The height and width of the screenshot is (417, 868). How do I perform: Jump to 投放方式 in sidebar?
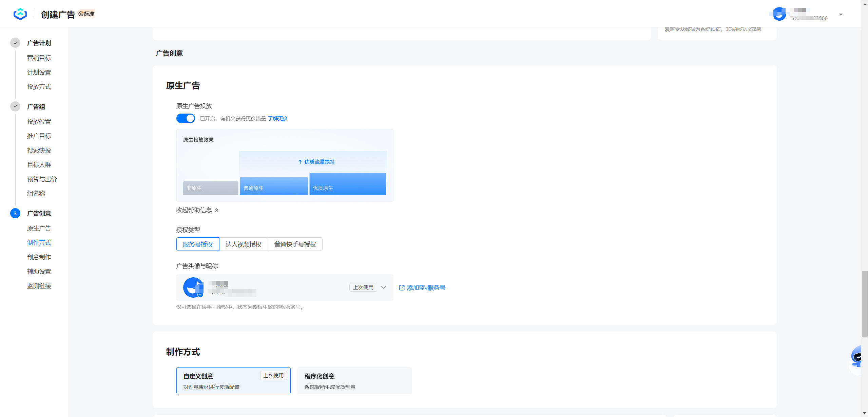pos(39,87)
